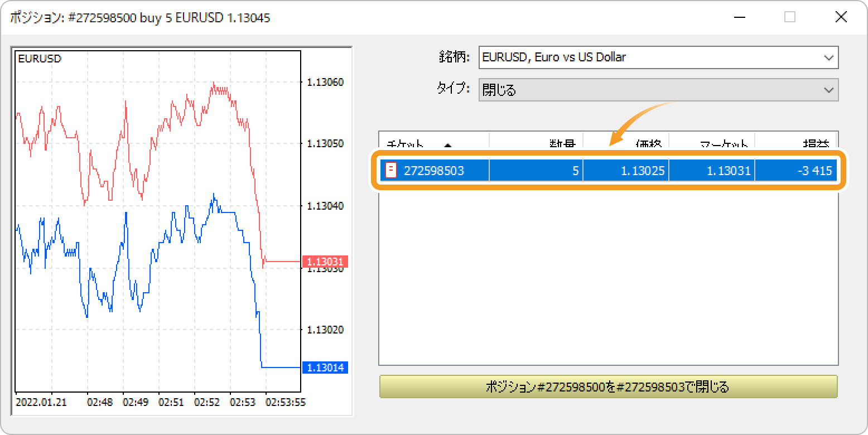868x435 pixels.
Task: Click time axis label 2022.01.21
Action: coord(41,402)
